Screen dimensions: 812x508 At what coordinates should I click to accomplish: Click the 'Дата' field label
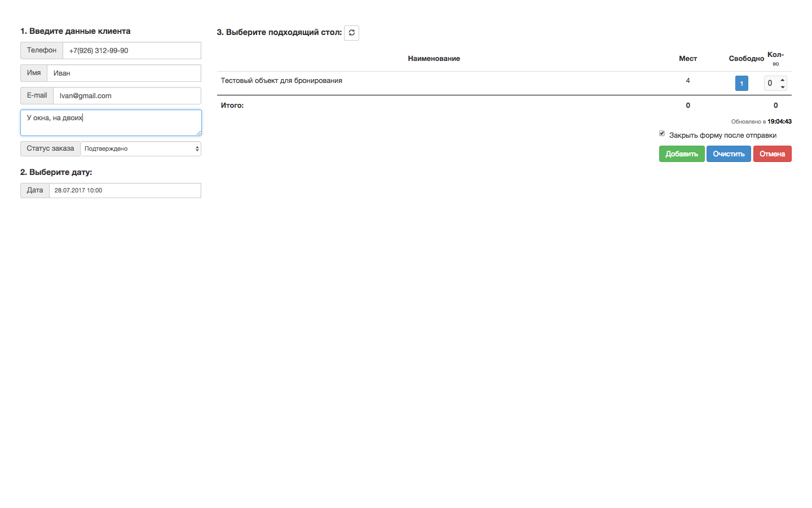pyautogui.click(x=35, y=190)
